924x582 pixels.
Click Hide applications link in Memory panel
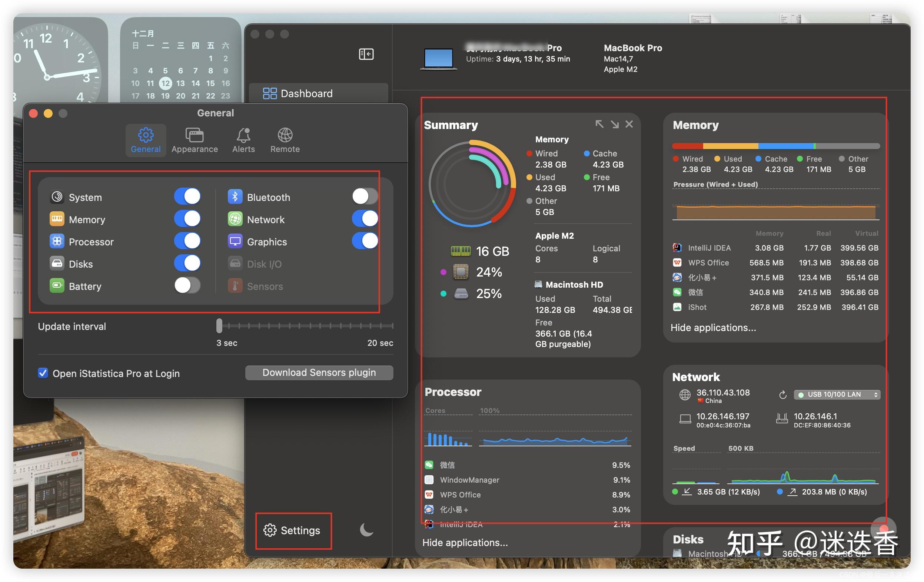point(713,327)
